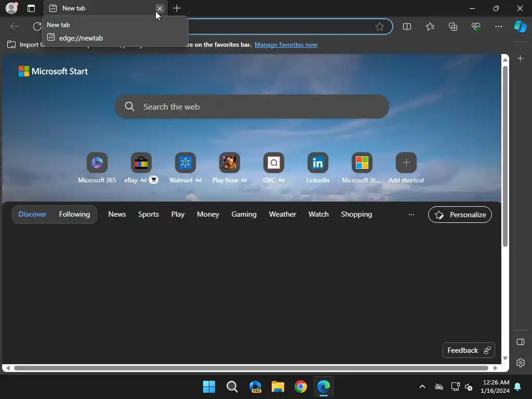Switch to the Following tab
Screen dimensions: 532x399
(74, 215)
